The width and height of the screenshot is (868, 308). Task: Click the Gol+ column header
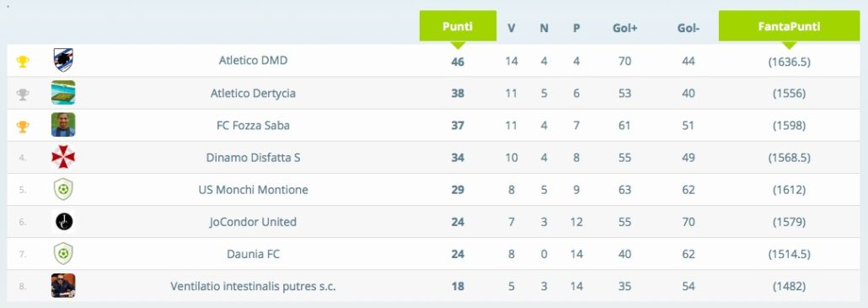(x=624, y=28)
